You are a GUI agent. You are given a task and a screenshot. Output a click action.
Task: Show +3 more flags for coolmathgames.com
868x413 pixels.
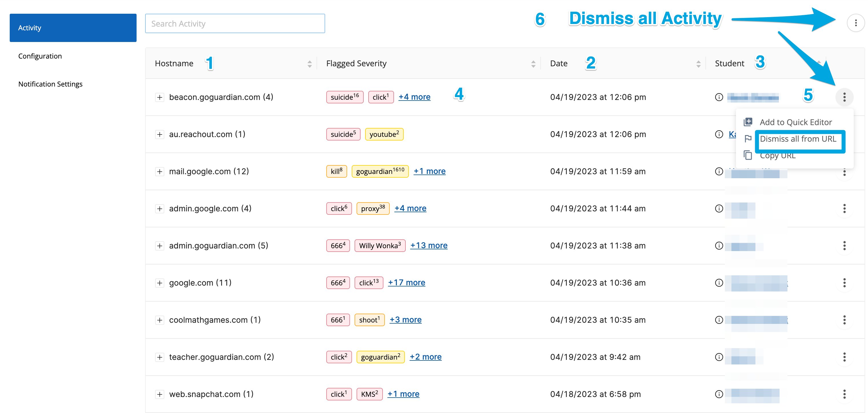tap(405, 319)
